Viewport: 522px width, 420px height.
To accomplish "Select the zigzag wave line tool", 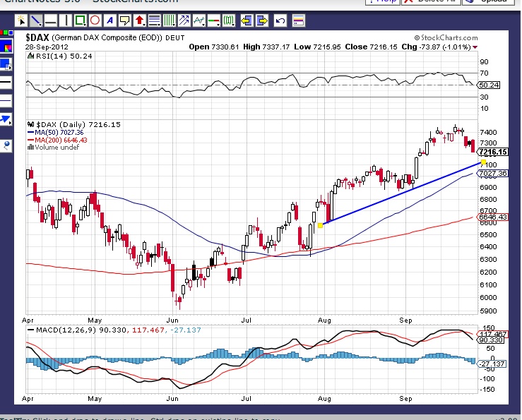I will [198, 20].
